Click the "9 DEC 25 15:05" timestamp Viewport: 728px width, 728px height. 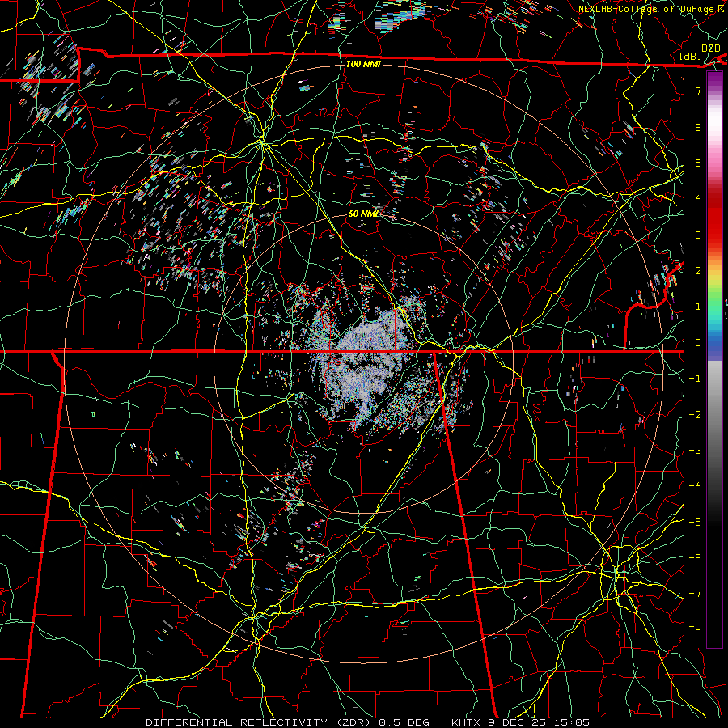pos(540,722)
